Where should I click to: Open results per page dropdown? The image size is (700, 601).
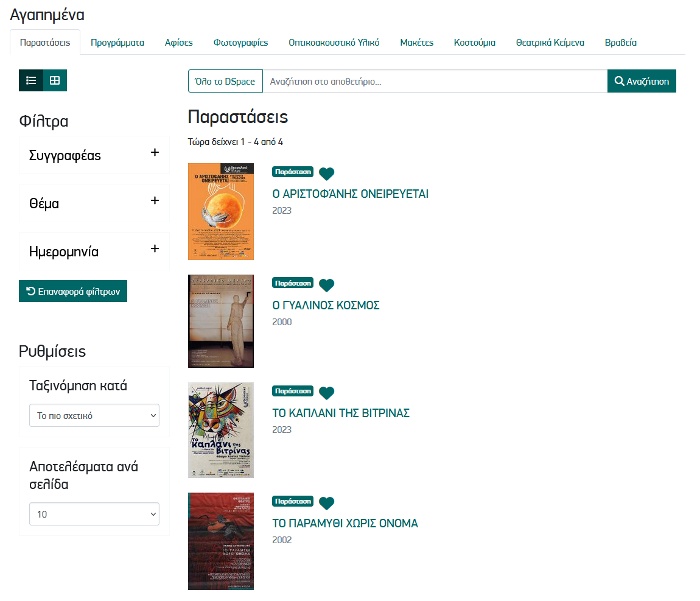[x=94, y=514]
